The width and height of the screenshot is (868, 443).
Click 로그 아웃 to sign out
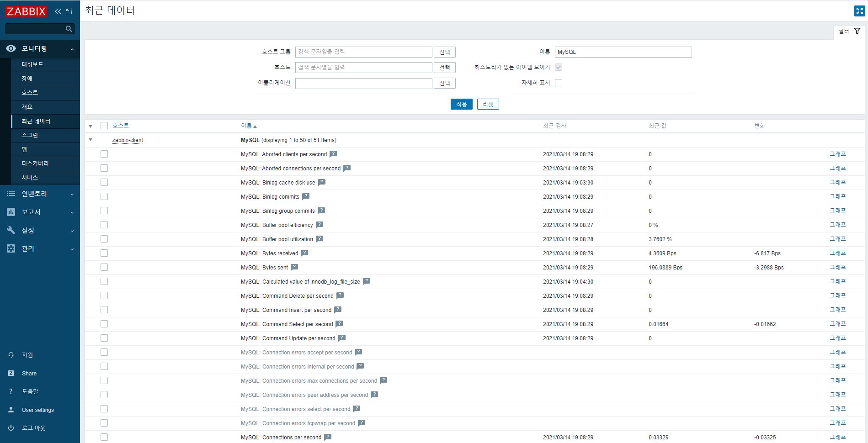coord(33,428)
